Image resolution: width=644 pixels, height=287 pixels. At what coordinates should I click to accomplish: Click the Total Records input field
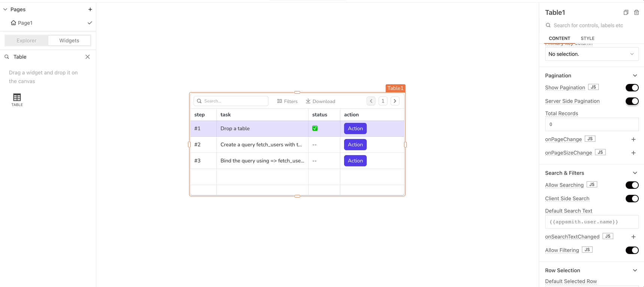[x=592, y=124]
